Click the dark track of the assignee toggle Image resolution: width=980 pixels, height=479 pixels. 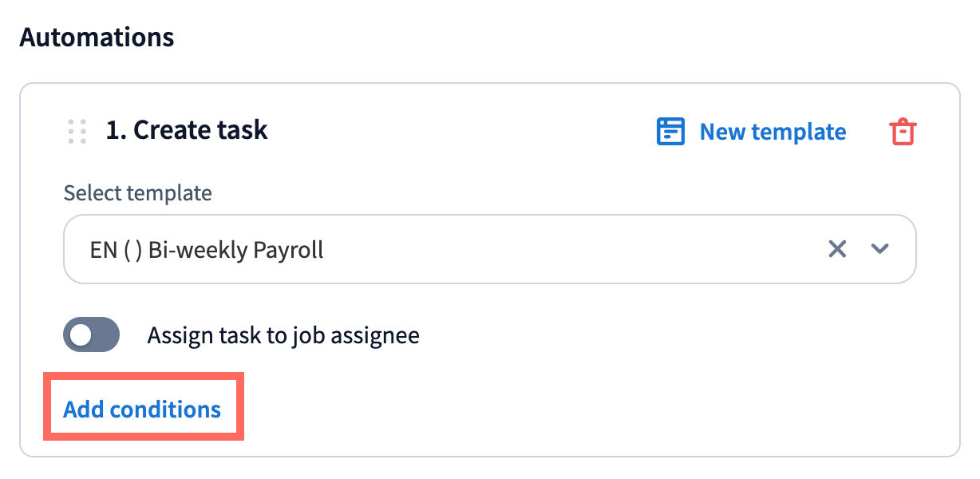(x=106, y=335)
